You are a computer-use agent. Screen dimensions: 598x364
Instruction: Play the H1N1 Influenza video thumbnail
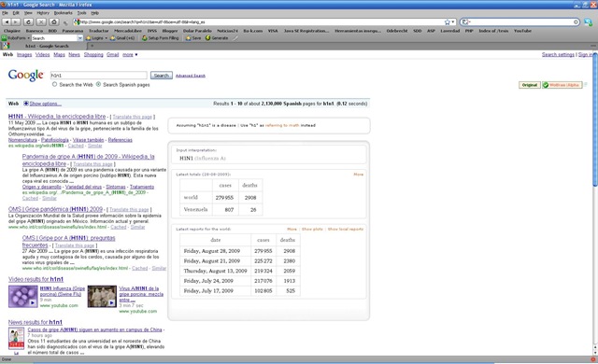23,296
